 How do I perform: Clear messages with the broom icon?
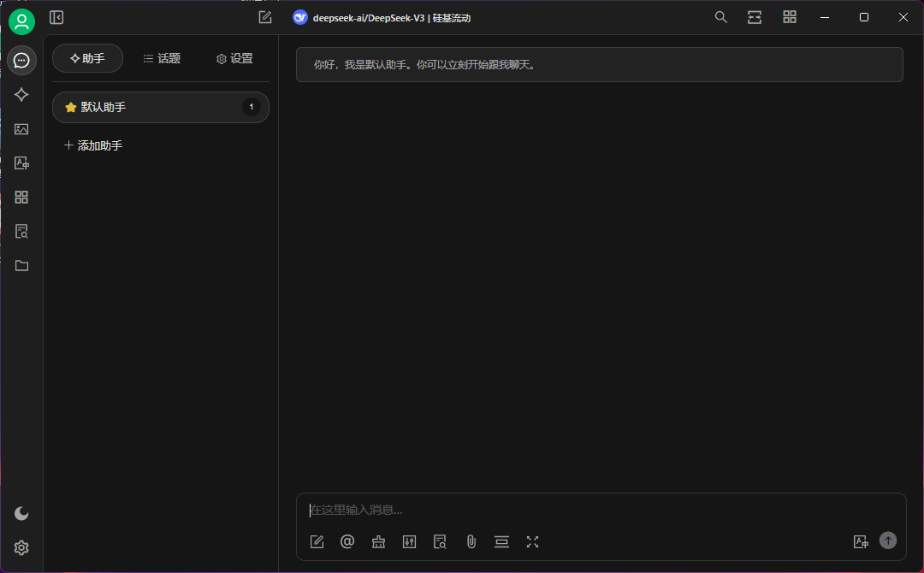[x=378, y=542]
